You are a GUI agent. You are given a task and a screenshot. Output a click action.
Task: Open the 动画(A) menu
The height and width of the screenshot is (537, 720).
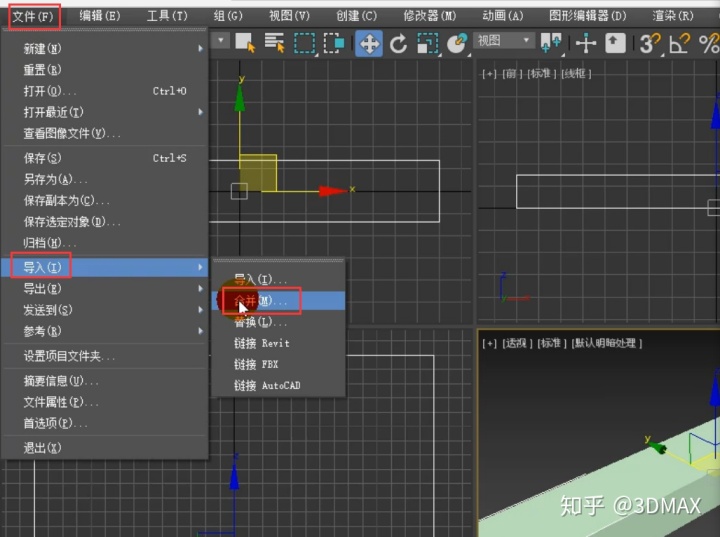(x=503, y=16)
